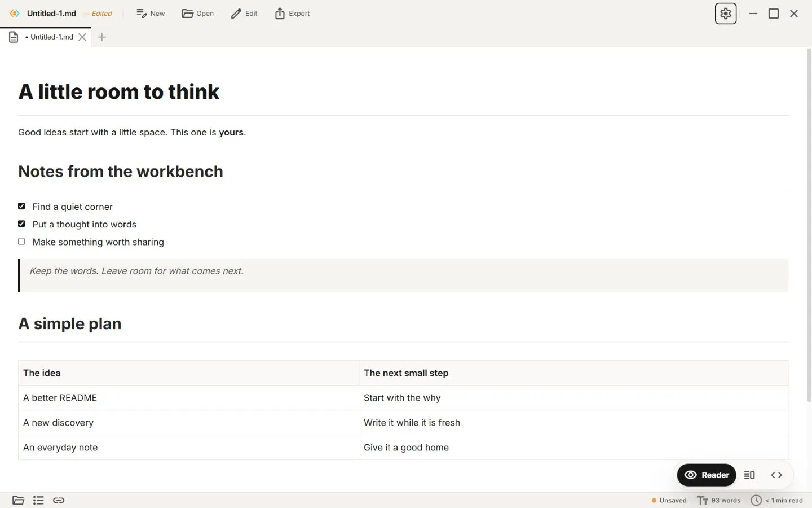This screenshot has width=812, height=508.
Task: Add a new tab with the plus icon
Action: tap(102, 37)
